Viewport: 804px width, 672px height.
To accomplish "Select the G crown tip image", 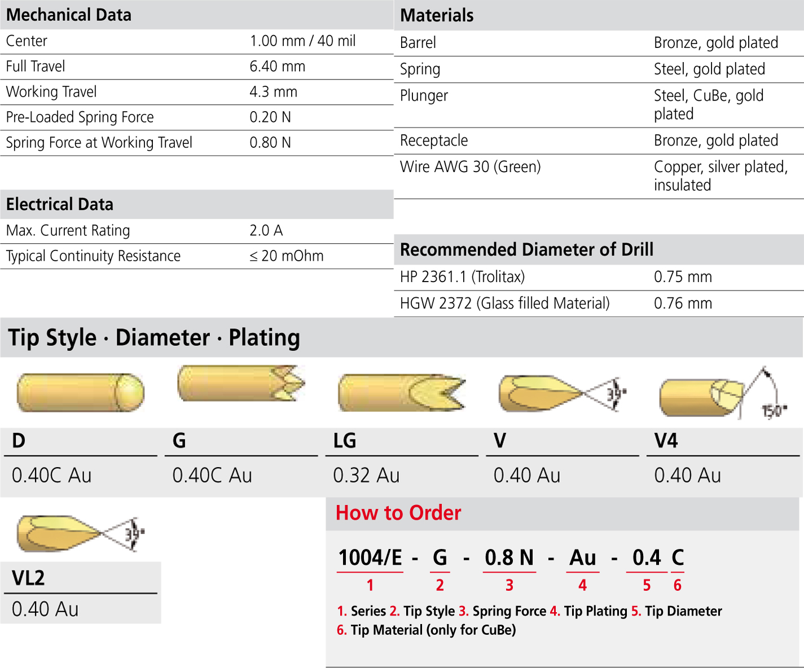I will (241, 384).
